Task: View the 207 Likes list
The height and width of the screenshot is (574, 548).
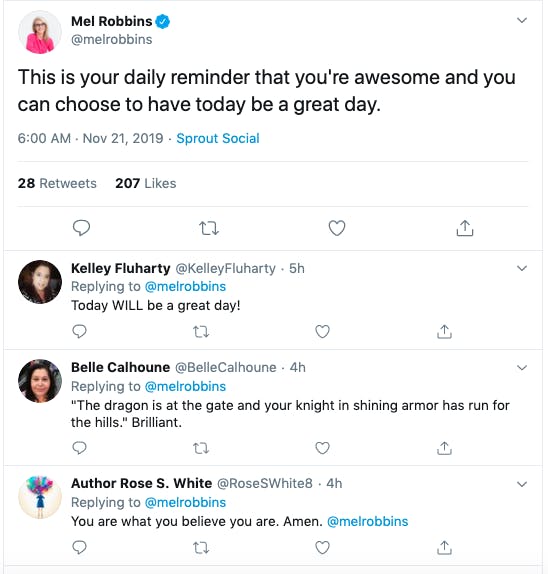Action: coord(146,183)
